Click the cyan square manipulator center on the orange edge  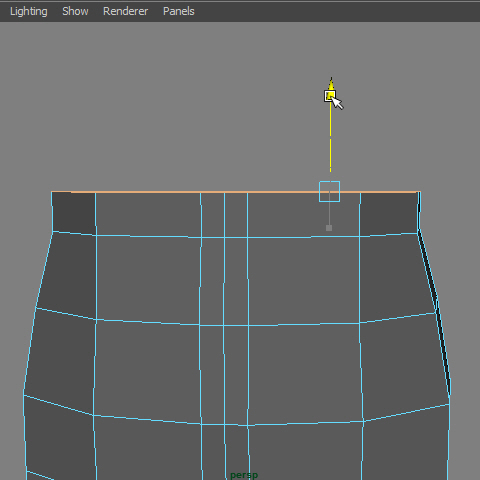(x=329, y=192)
